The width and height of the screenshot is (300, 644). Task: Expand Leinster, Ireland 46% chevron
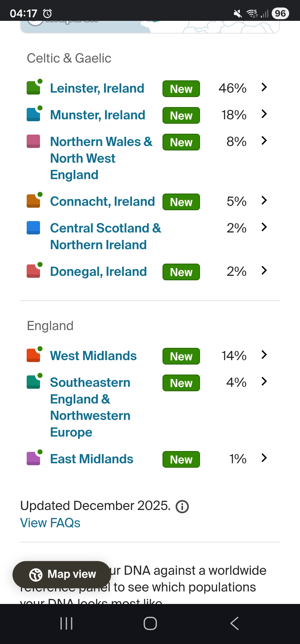click(264, 87)
